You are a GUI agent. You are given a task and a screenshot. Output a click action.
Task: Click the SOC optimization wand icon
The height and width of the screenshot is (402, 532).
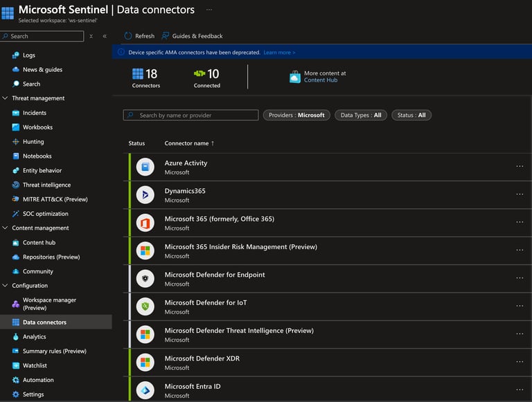coord(16,214)
